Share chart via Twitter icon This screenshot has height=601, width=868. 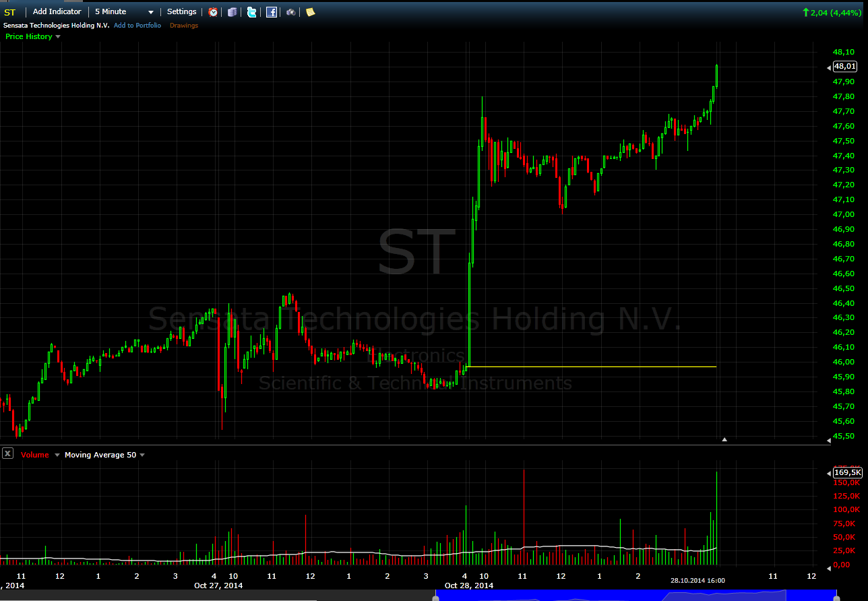[251, 12]
